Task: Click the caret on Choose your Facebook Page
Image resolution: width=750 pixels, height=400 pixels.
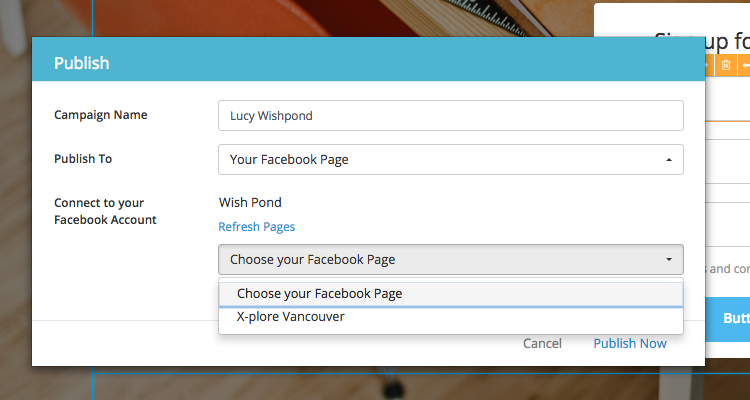Action: point(669,260)
